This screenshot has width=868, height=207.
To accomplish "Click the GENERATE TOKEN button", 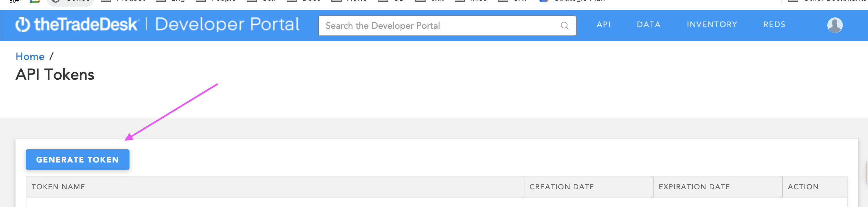I will click(x=77, y=160).
